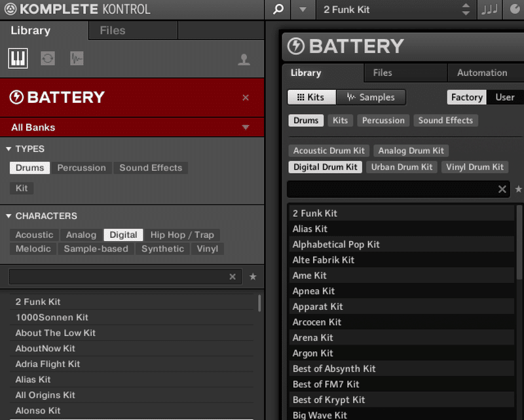Clear the Kontrol search field with X
Image resolution: width=524 pixels, height=420 pixels.
pos(233,277)
